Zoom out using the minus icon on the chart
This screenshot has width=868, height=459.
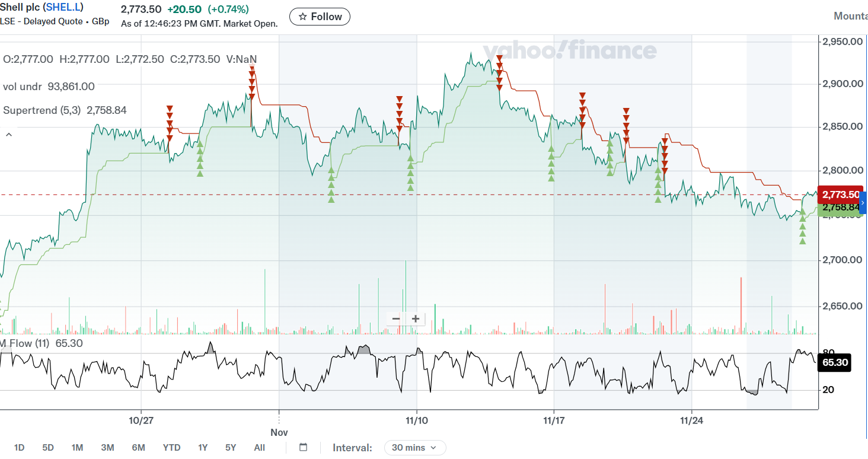pyautogui.click(x=395, y=318)
